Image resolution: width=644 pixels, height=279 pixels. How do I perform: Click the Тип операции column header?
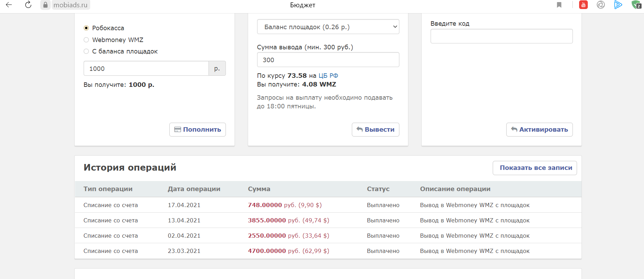(x=108, y=189)
